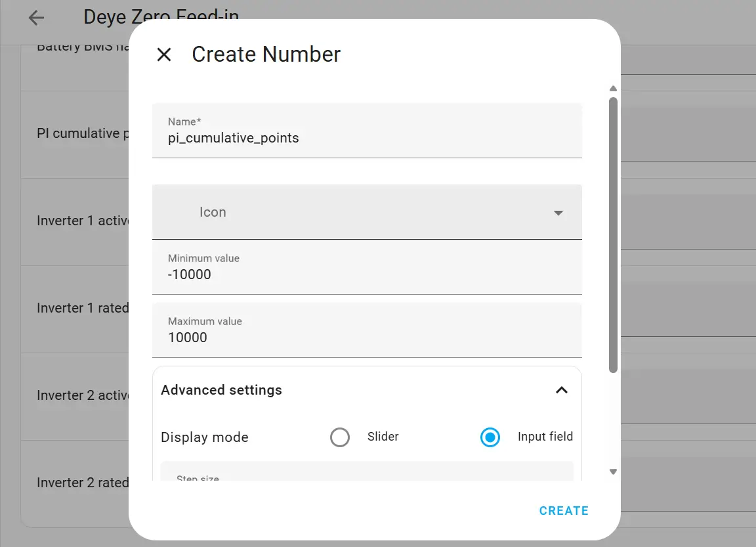This screenshot has width=756, height=547.
Task: Collapse the Advanced settings section
Action: (x=561, y=390)
